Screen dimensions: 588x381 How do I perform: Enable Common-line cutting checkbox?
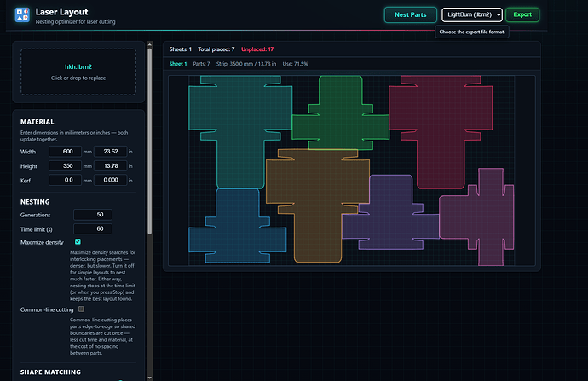pyautogui.click(x=81, y=309)
